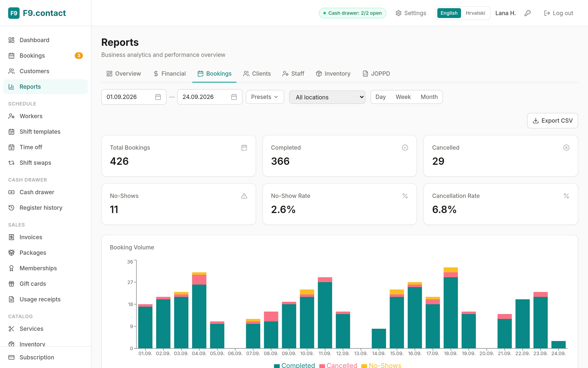Viewport: 588px width, 368px height.
Task: Click the end date field 24.09.2026
Action: (x=210, y=97)
